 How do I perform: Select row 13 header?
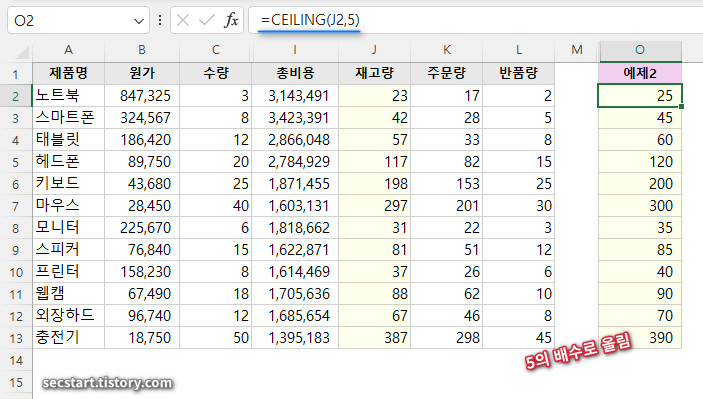16,338
